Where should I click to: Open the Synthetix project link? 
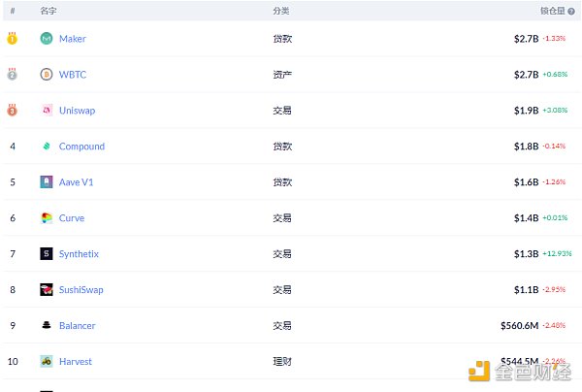click(79, 254)
